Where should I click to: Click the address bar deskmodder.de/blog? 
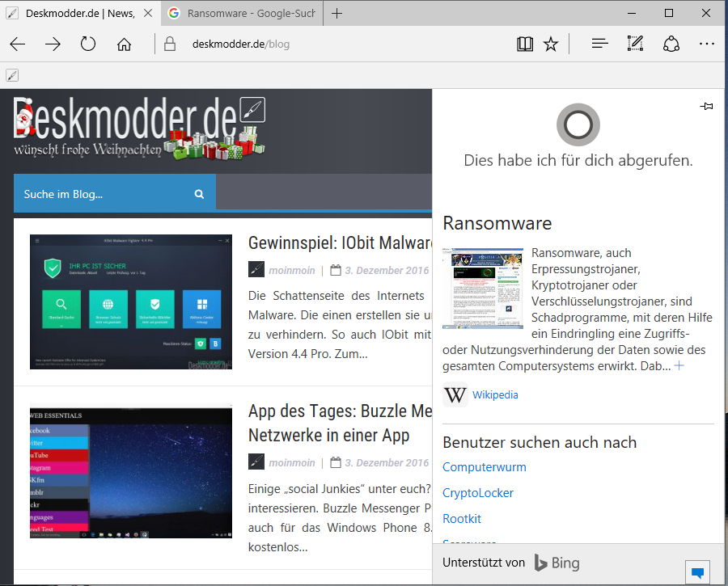(x=240, y=44)
